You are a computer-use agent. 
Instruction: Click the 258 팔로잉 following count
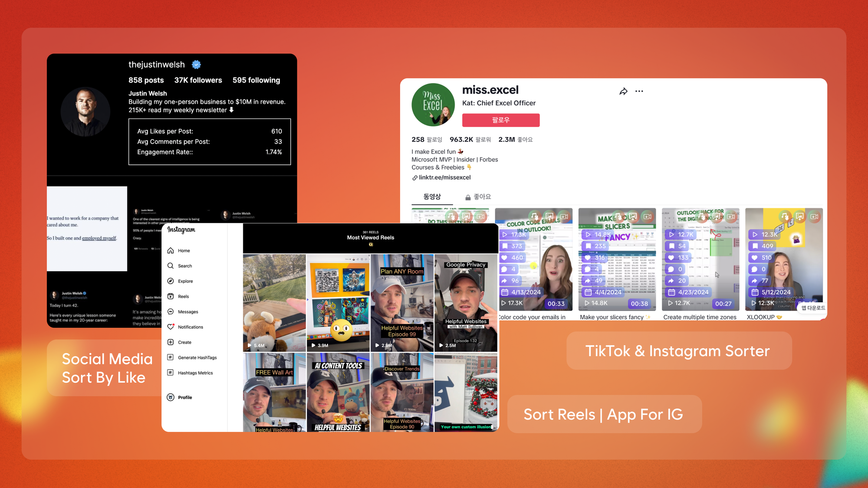[x=427, y=140]
